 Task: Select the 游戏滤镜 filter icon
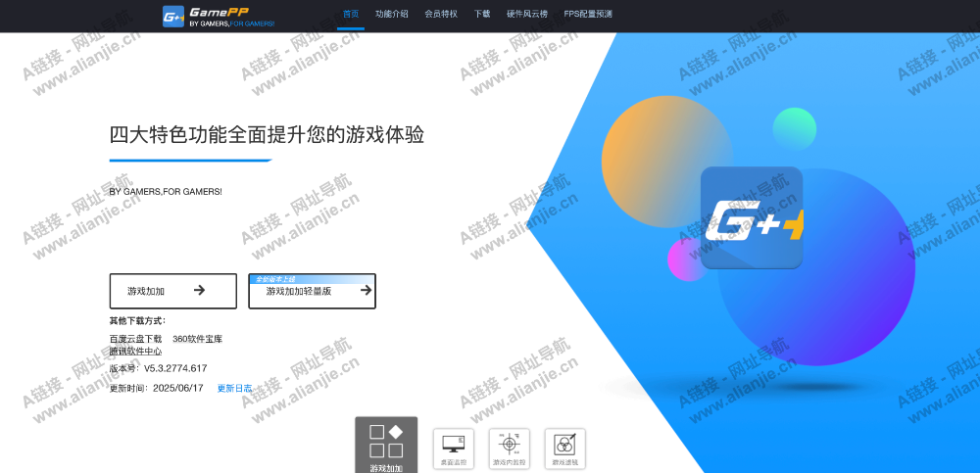(x=565, y=449)
